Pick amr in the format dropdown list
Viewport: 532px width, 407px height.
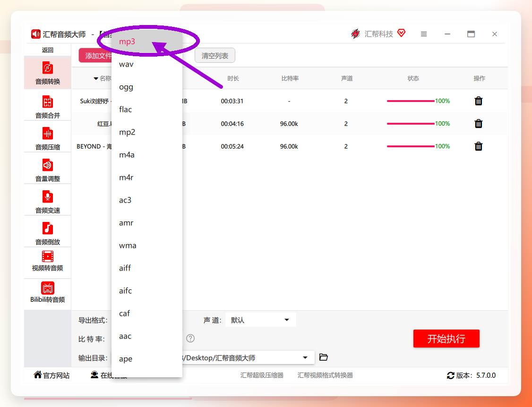[x=146, y=223]
